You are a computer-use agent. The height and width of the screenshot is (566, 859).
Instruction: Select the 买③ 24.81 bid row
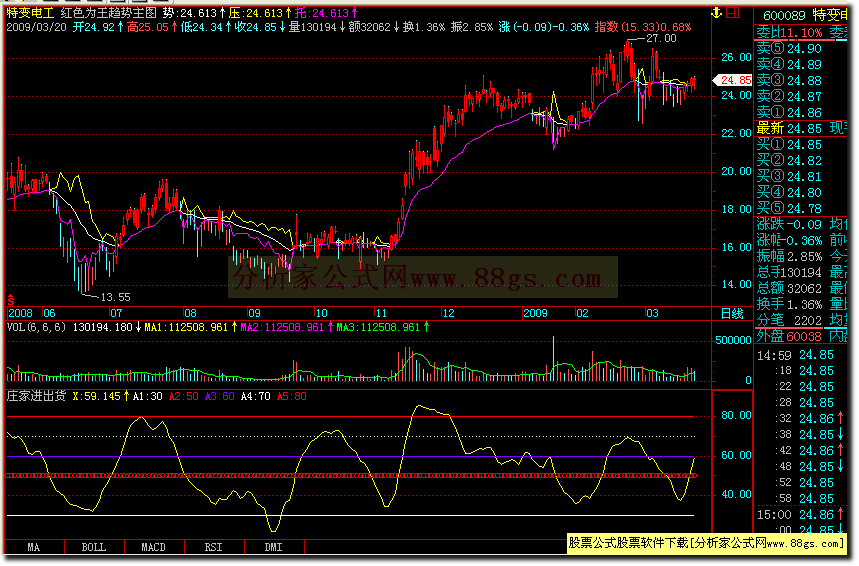point(789,176)
